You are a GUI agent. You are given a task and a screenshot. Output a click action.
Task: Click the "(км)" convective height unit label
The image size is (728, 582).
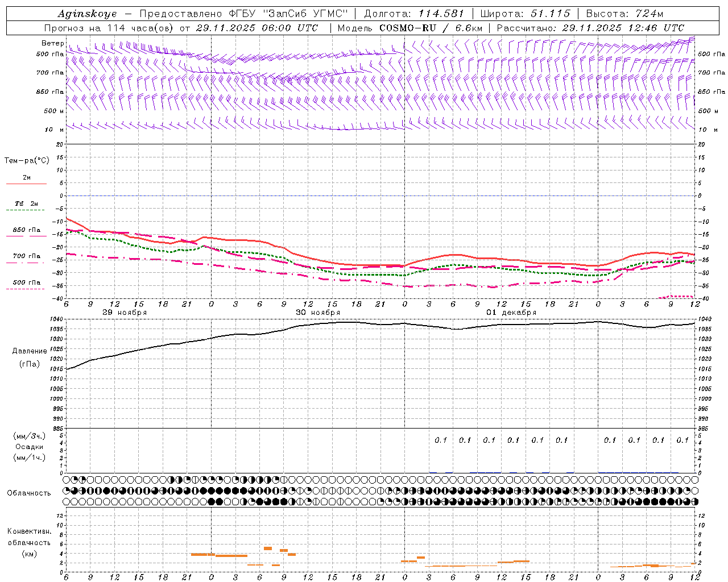click(29, 554)
